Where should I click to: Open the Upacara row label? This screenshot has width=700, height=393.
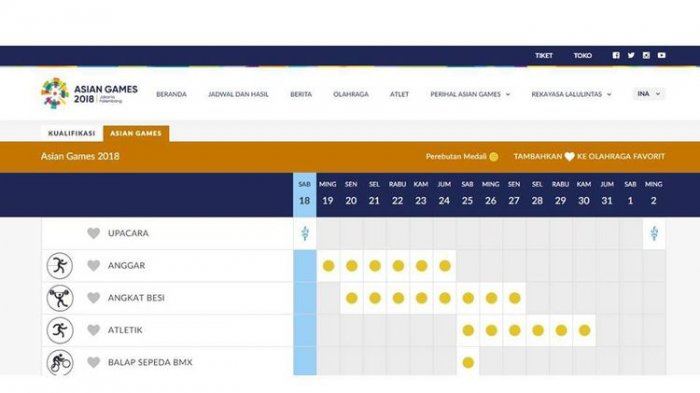pos(128,233)
